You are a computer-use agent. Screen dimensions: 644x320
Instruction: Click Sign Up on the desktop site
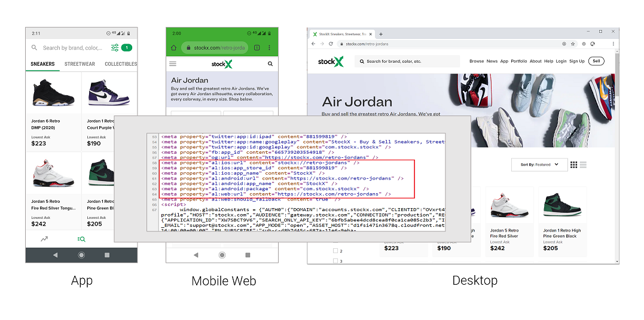pos(576,61)
